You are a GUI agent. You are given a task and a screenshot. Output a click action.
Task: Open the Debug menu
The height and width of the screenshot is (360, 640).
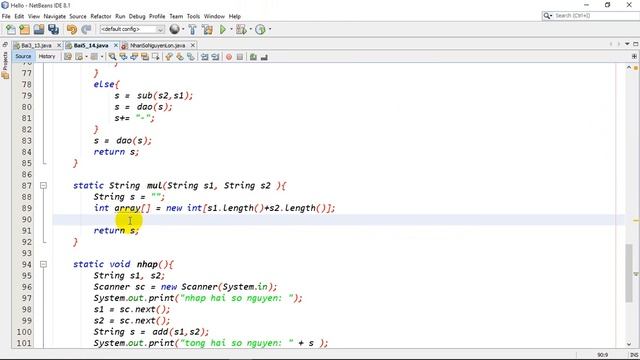pos(137,16)
